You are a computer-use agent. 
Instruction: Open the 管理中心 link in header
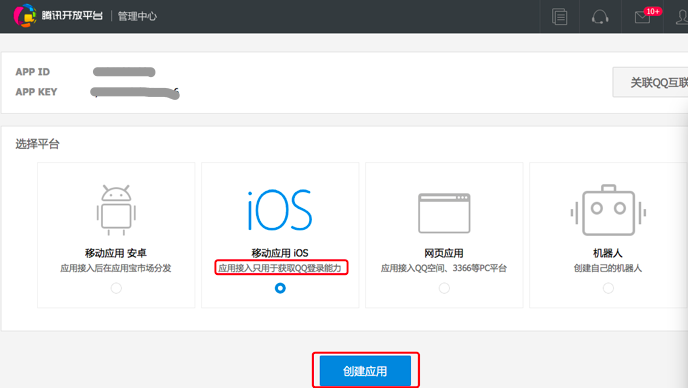click(x=137, y=16)
